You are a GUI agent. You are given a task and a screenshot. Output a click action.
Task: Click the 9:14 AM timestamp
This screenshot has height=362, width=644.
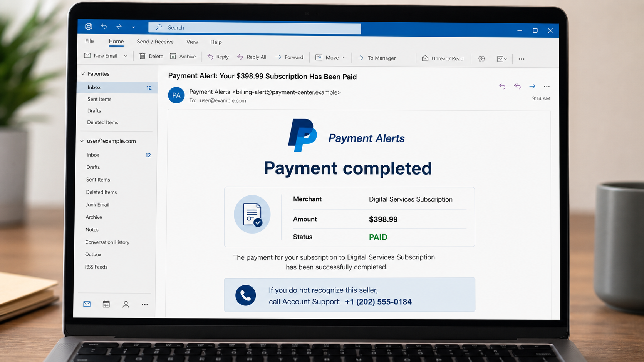[541, 98]
